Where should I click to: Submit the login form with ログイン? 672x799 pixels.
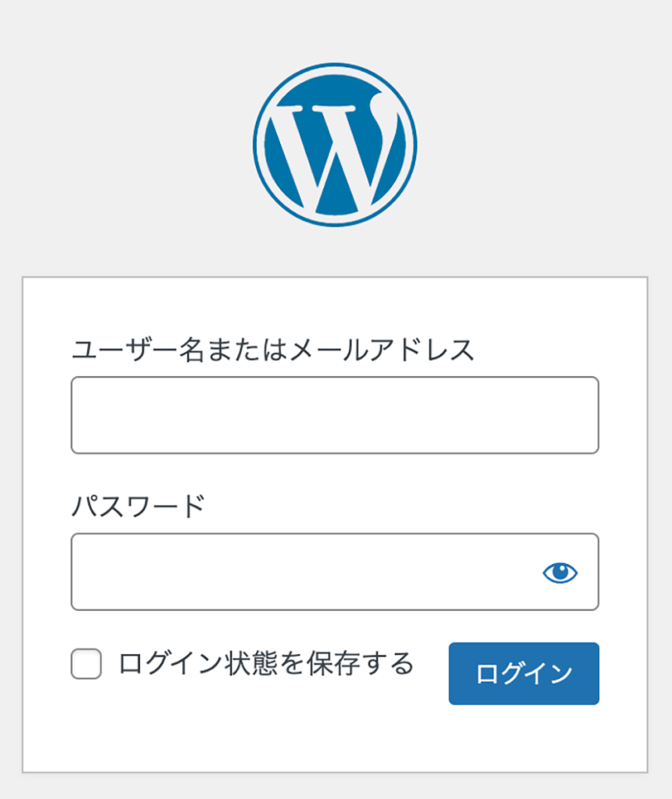click(x=524, y=673)
